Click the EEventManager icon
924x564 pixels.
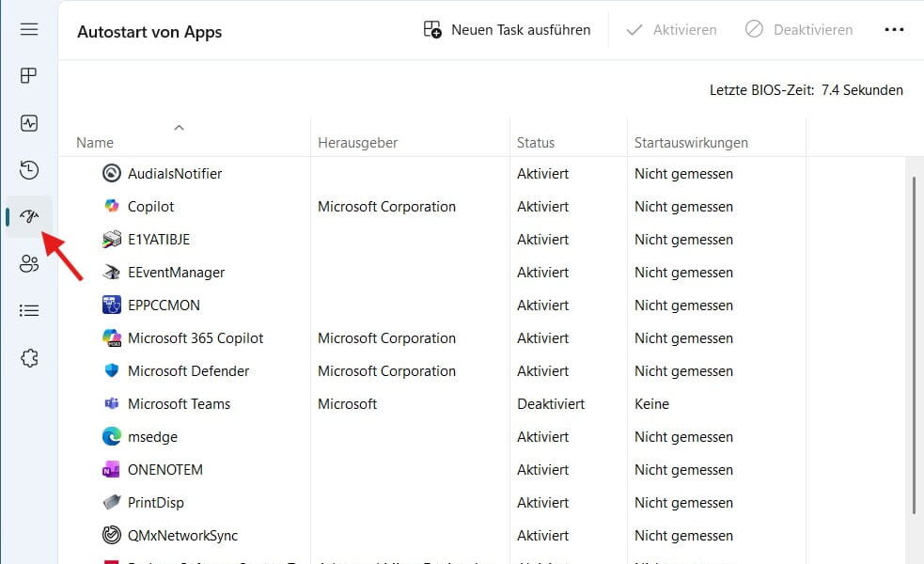(x=111, y=273)
